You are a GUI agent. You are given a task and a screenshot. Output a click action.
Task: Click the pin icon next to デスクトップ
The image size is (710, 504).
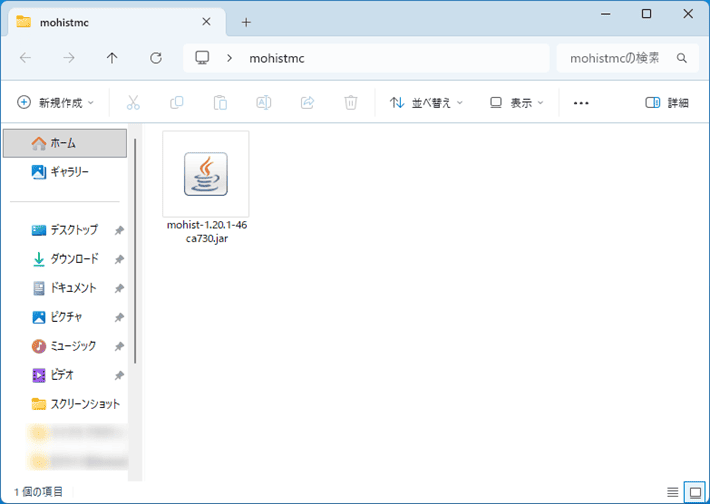coord(119,230)
